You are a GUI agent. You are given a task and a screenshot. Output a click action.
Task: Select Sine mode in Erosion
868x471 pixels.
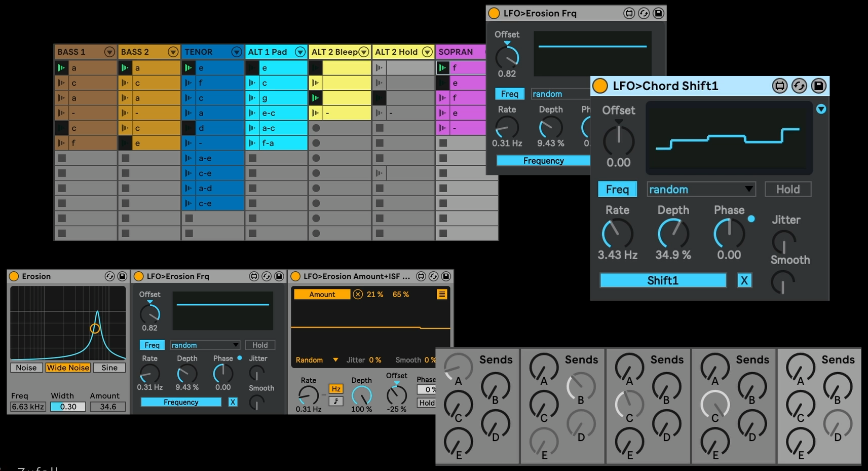pos(109,368)
